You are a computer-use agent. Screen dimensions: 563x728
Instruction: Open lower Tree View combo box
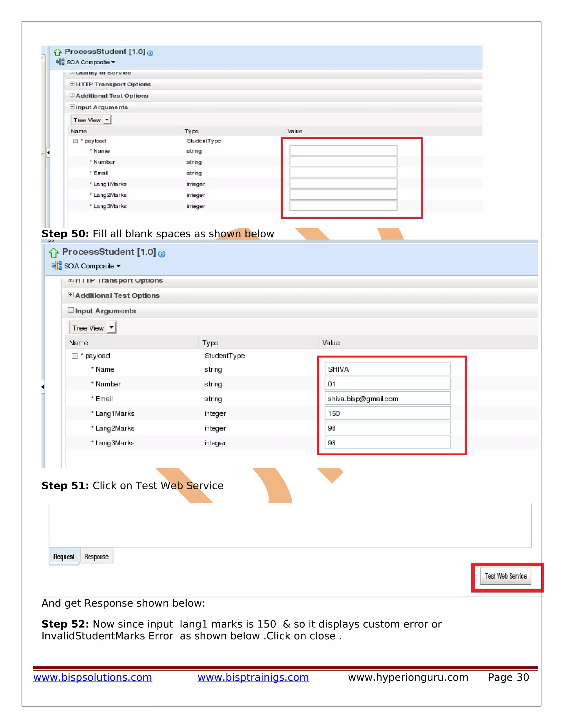click(111, 328)
